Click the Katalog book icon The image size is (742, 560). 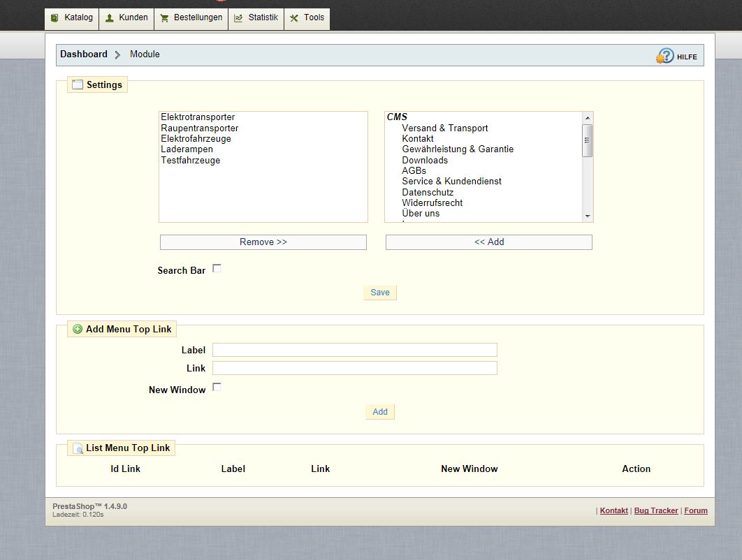[x=55, y=18]
